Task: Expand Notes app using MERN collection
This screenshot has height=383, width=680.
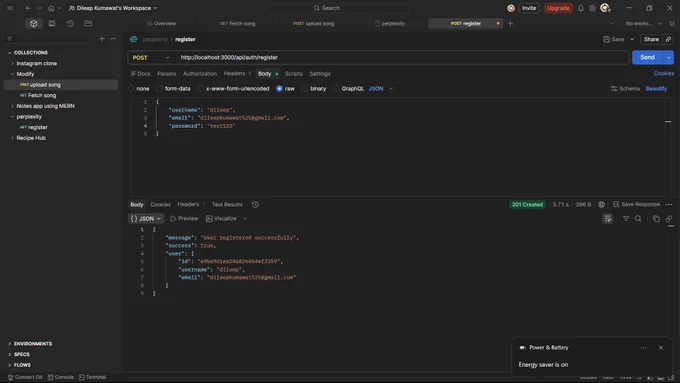Action: tap(12, 106)
